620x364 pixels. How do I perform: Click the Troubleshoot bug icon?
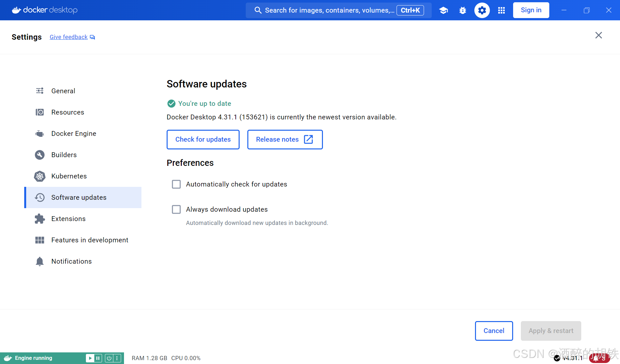point(462,10)
